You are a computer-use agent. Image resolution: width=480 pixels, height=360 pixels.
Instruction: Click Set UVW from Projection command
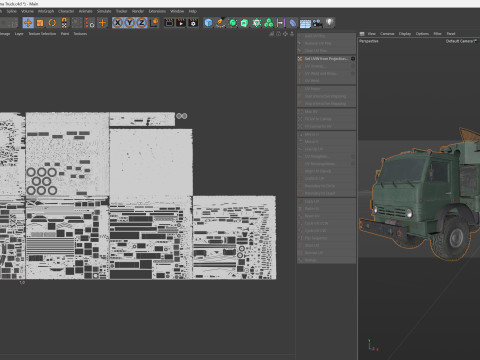[326, 59]
